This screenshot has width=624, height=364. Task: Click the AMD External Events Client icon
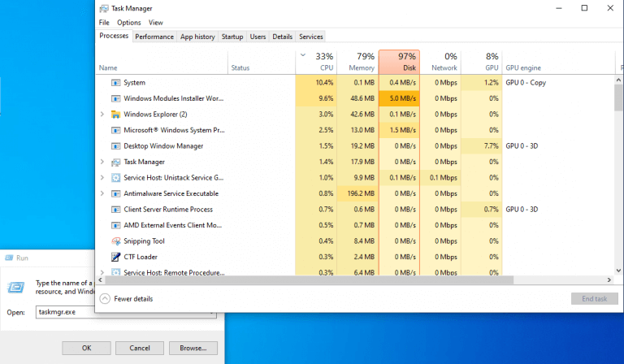click(x=115, y=225)
